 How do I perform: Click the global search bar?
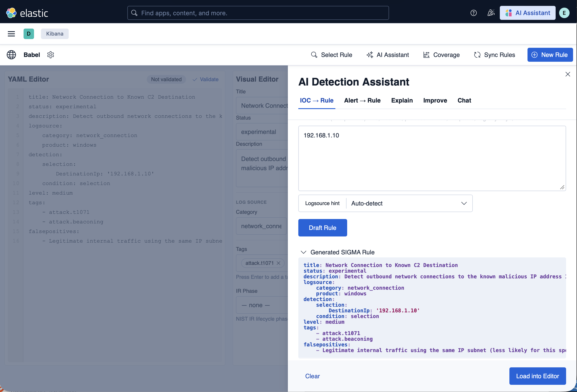[258, 13]
